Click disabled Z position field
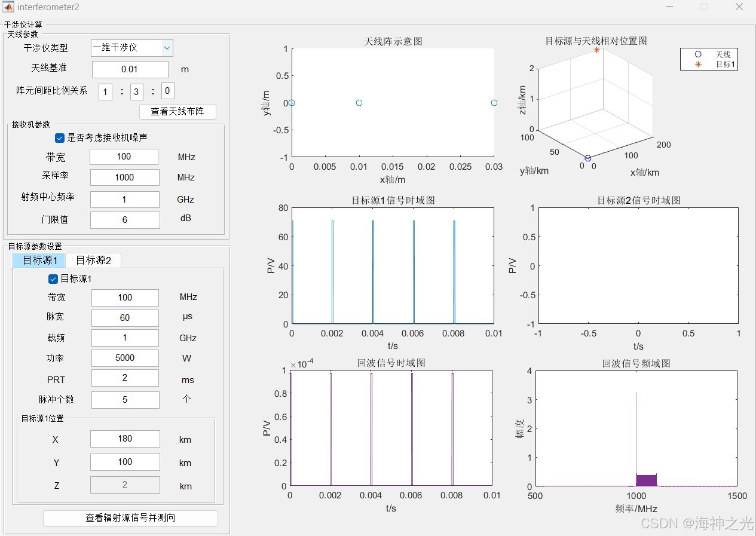756x536 pixels. (x=125, y=485)
